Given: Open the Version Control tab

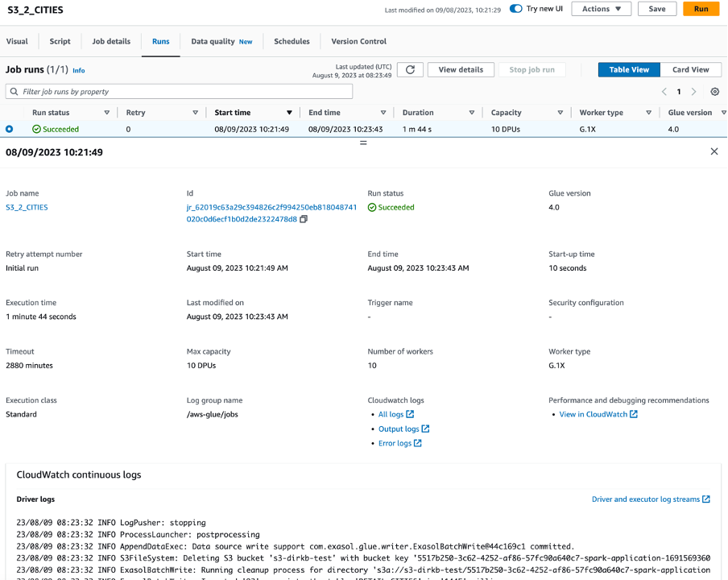Looking at the screenshot, I should click(x=359, y=41).
